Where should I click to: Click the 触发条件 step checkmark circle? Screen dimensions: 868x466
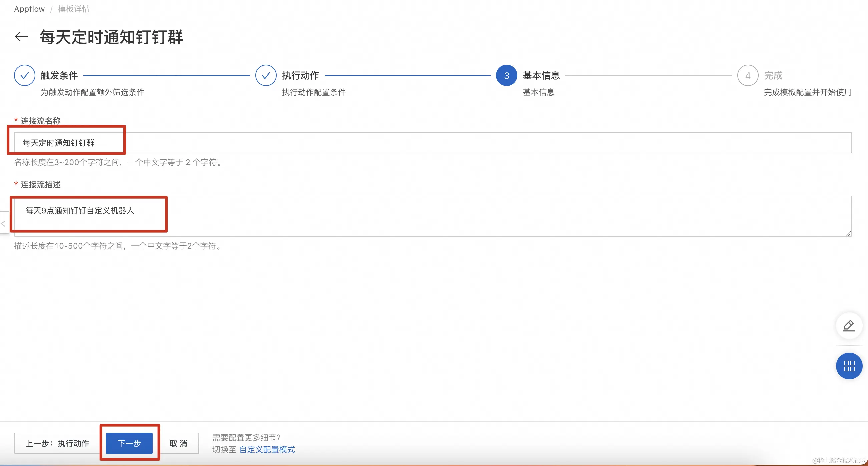25,75
